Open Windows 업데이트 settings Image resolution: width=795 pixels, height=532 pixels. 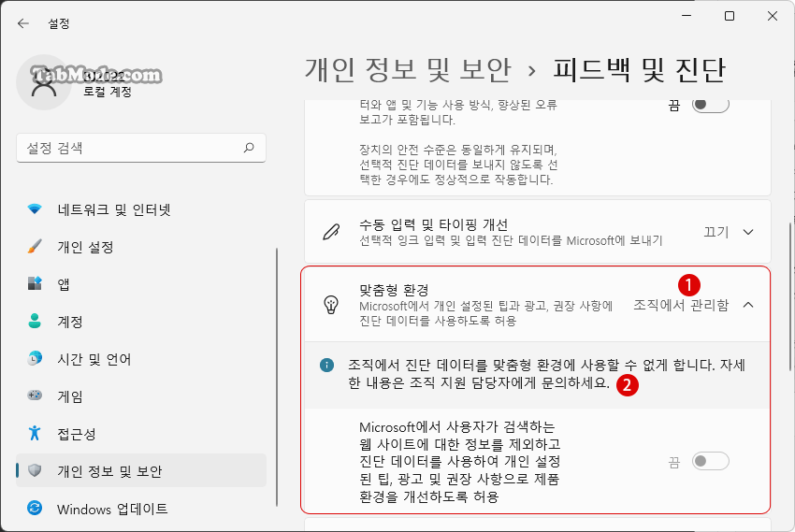(x=141, y=509)
